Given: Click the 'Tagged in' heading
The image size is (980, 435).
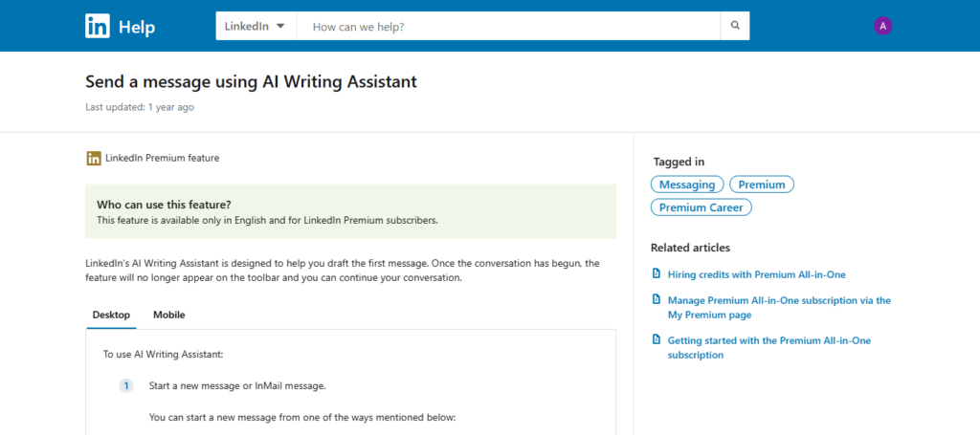Looking at the screenshot, I should pyautogui.click(x=679, y=163).
